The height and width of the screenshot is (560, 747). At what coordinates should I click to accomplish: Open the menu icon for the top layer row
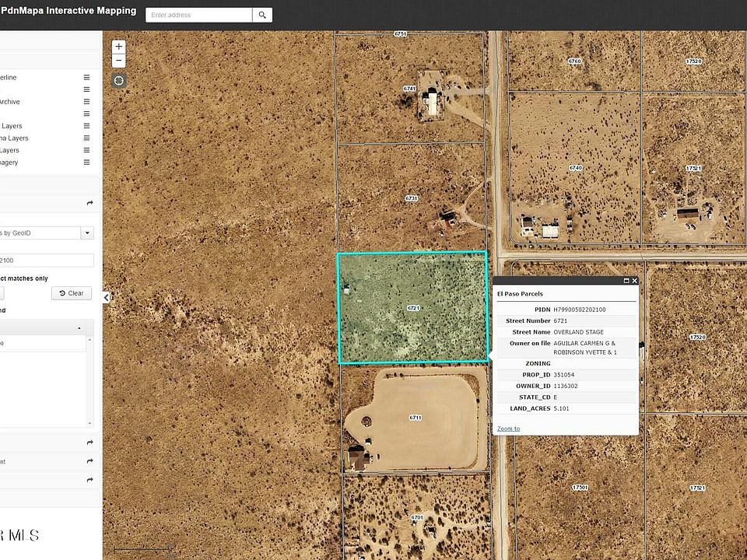coord(86,78)
